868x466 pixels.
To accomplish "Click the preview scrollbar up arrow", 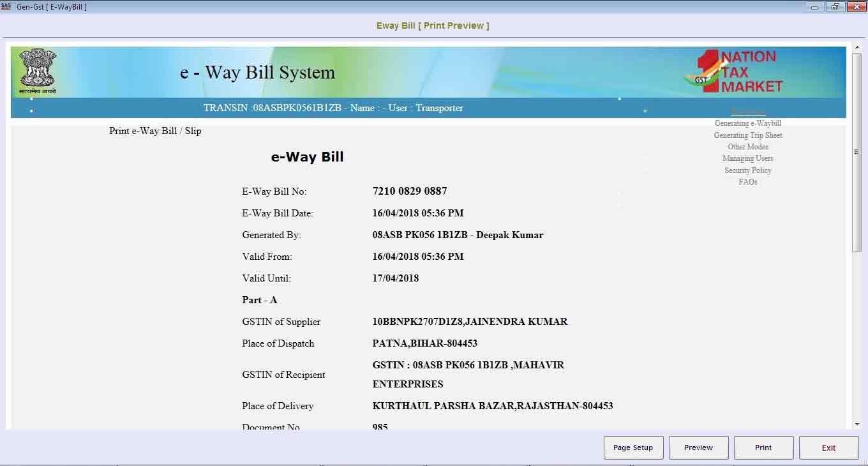I will coord(857,48).
